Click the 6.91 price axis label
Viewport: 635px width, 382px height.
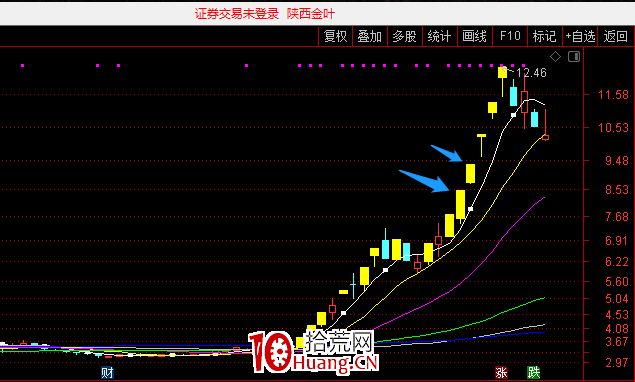617,241
